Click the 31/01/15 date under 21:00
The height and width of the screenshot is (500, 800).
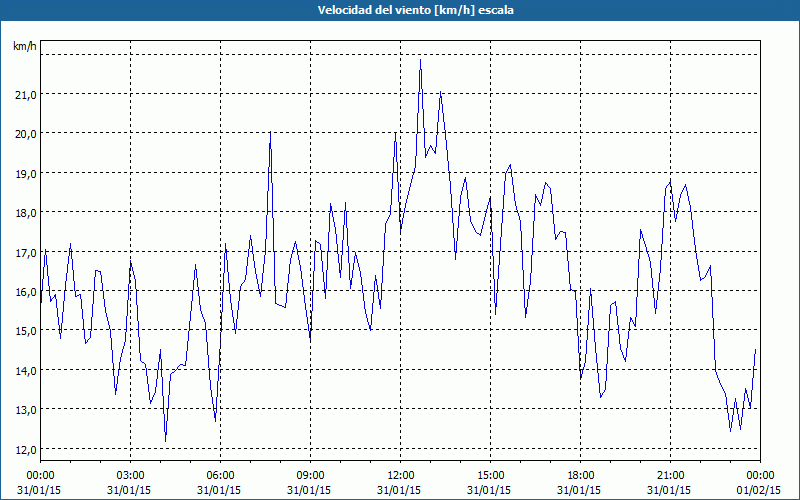click(x=669, y=490)
